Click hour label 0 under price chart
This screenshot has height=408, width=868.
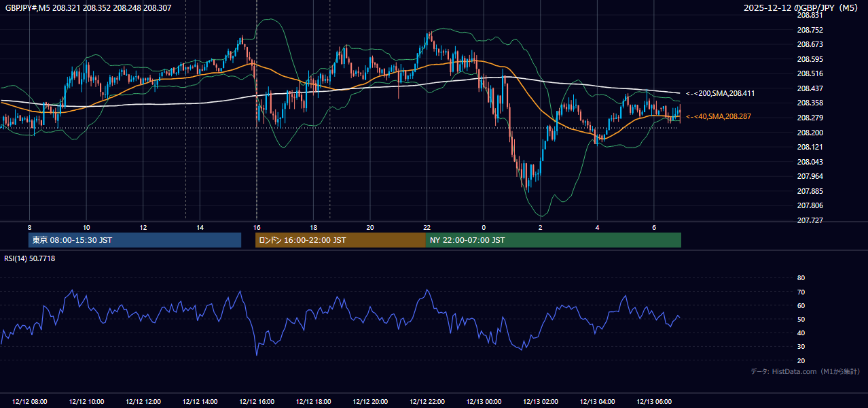(484, 227)
